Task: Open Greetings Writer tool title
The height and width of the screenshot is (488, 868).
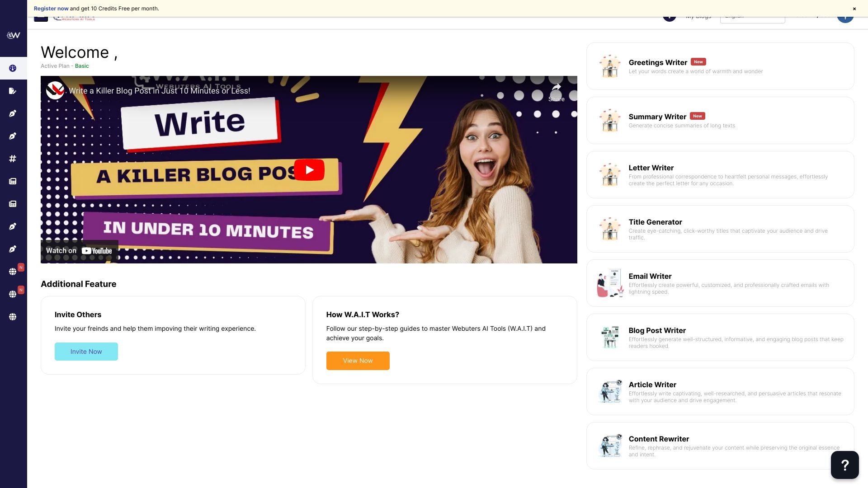Action: coord(658,62)
